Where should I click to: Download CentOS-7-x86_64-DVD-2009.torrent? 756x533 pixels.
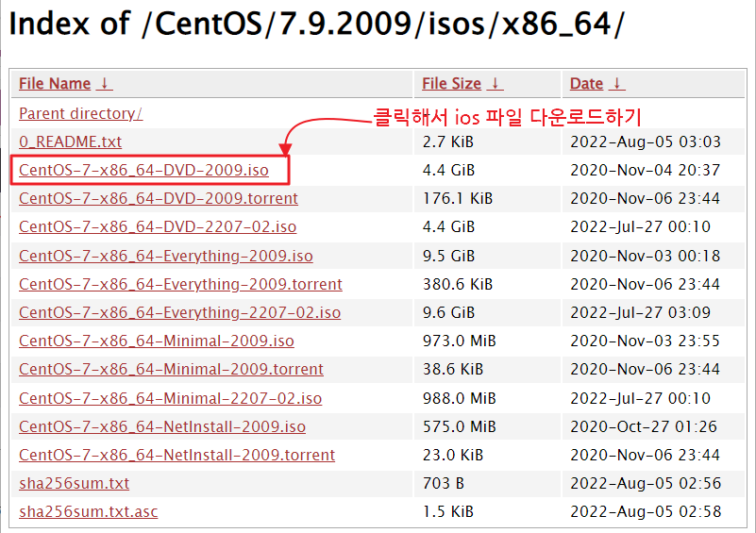[x=159, y=198]
